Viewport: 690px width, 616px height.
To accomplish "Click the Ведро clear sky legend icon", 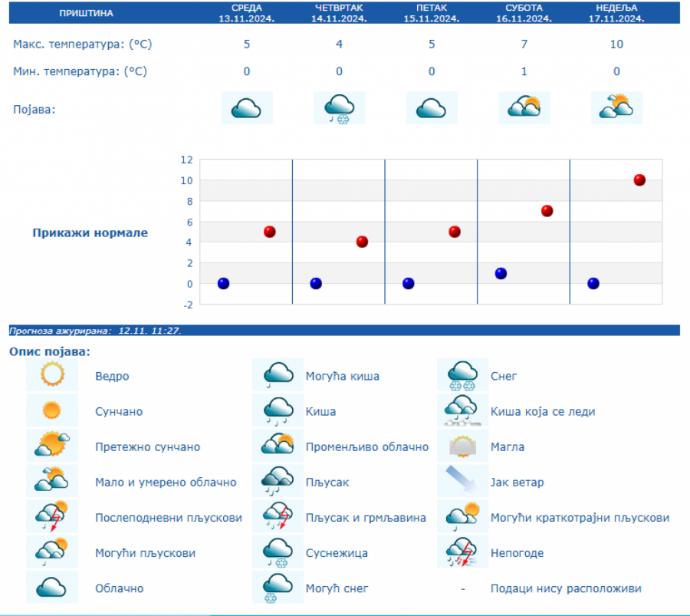I will pyautogui.click(x=52, y=376).
